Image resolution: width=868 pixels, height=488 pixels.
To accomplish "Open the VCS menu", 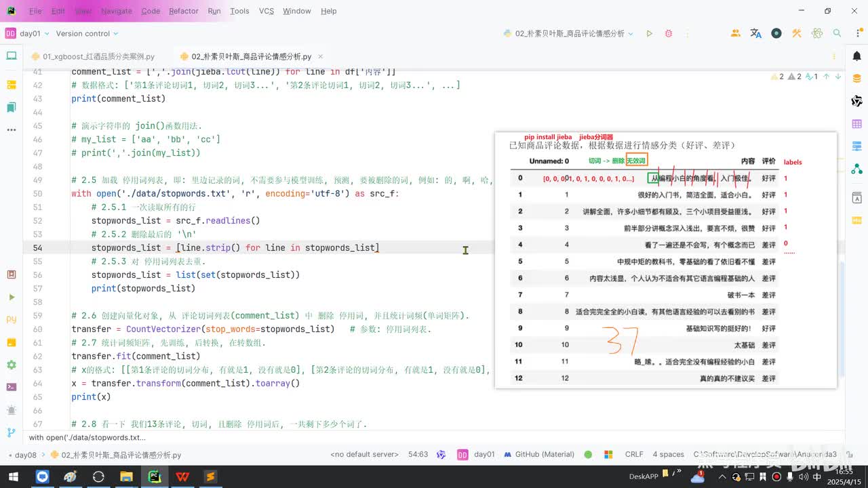I will (267, 11).
